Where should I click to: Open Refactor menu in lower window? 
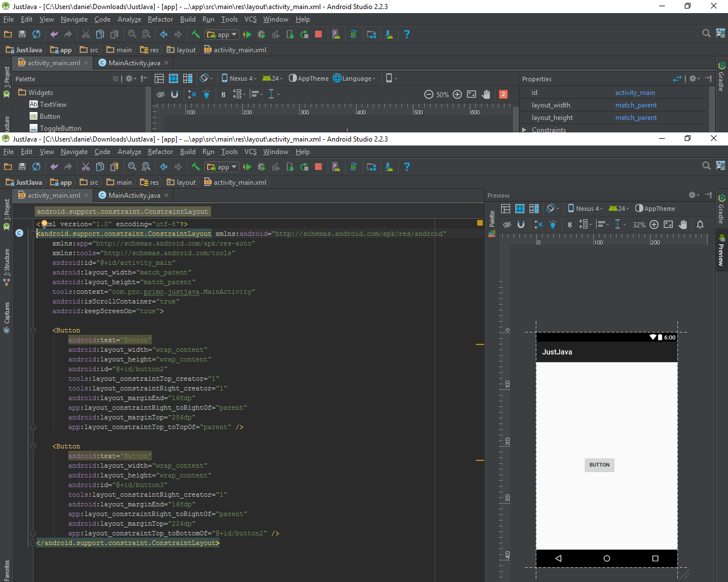click(x=160, y=152)
